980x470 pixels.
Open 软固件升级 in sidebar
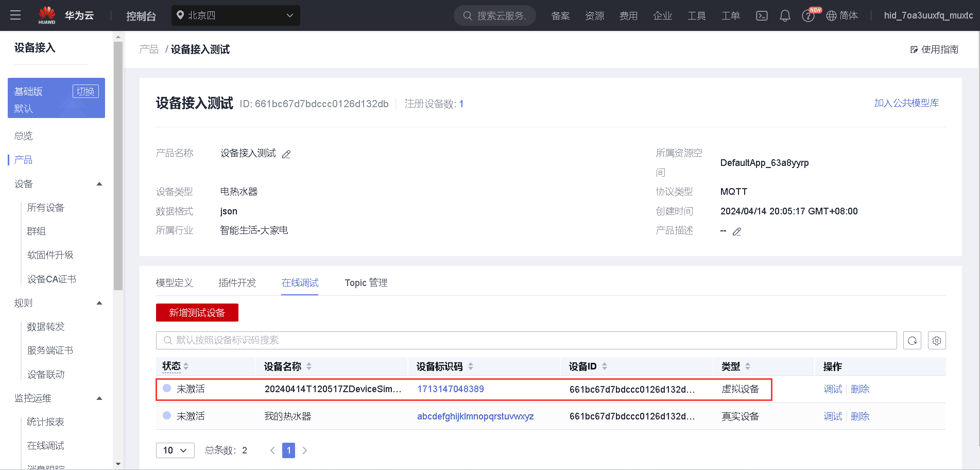click(x=50, y=255)
